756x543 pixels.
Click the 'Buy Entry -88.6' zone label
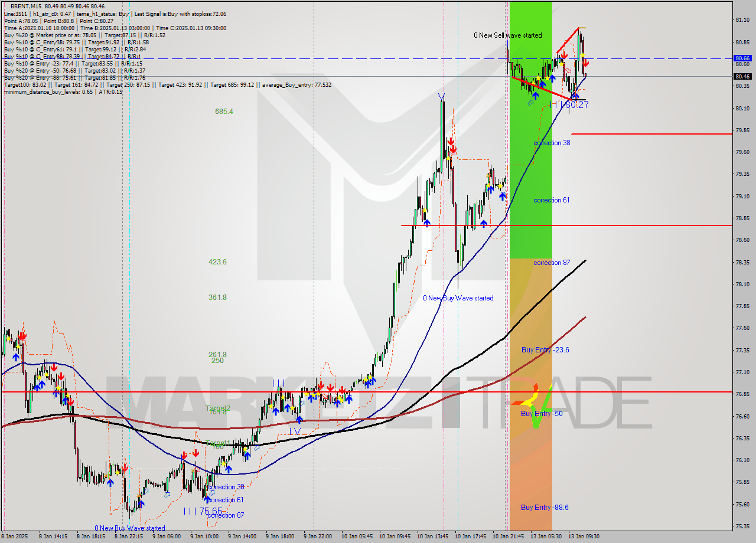545,508
